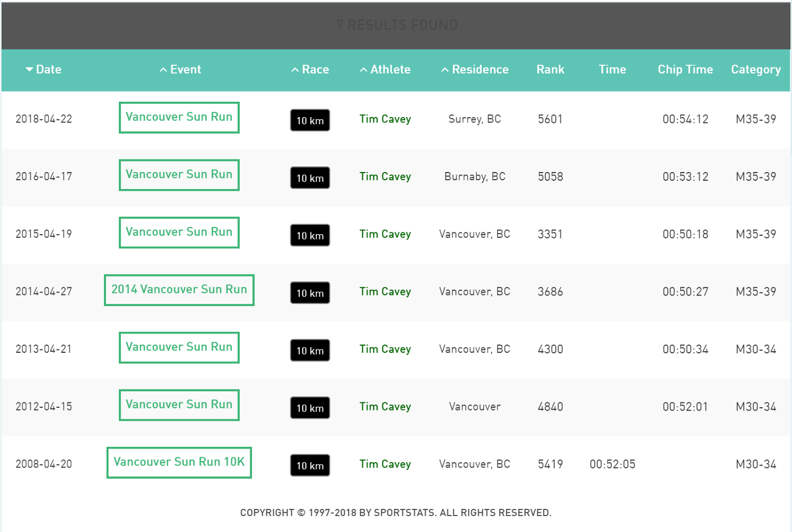This screenshot has height=532, width=792.
Task: Click the Category column header
Action: 756,70
